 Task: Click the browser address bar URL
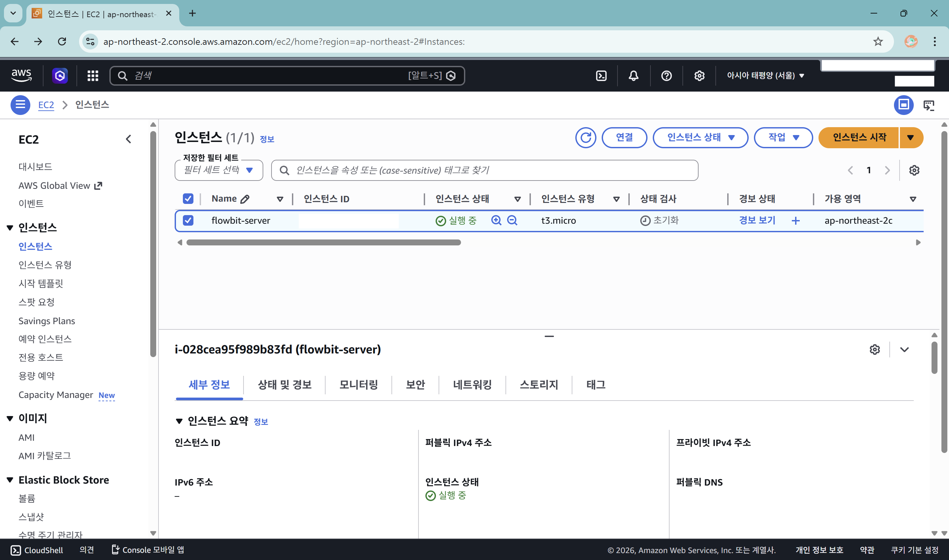tap(284, 42)
